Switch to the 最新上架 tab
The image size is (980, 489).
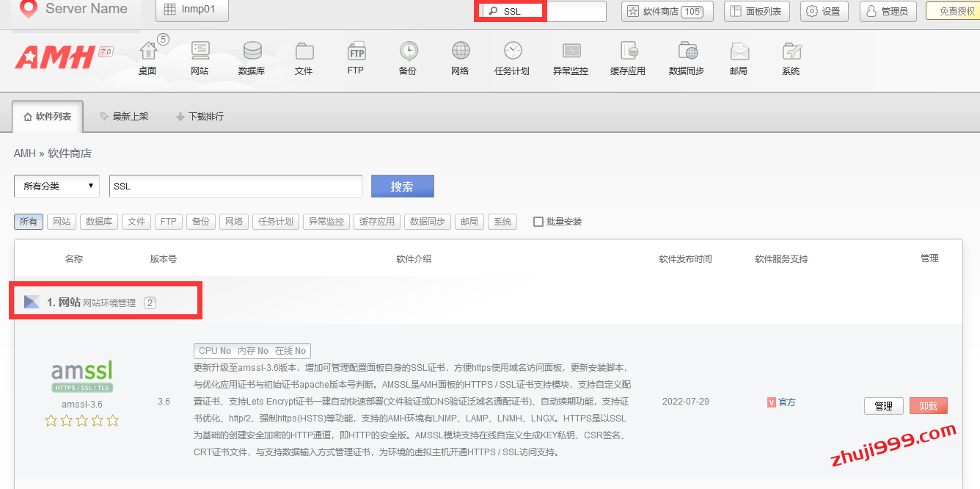(124, 117)
